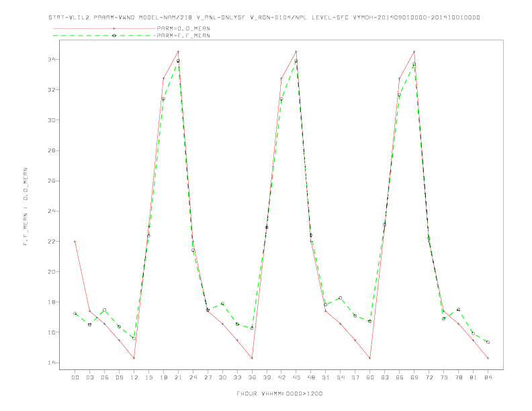Click the green F.F_MEAN circle at hour 84
The height and width of the screenshot is (411, 532).
pyautogui.click(x=488, y=342)
